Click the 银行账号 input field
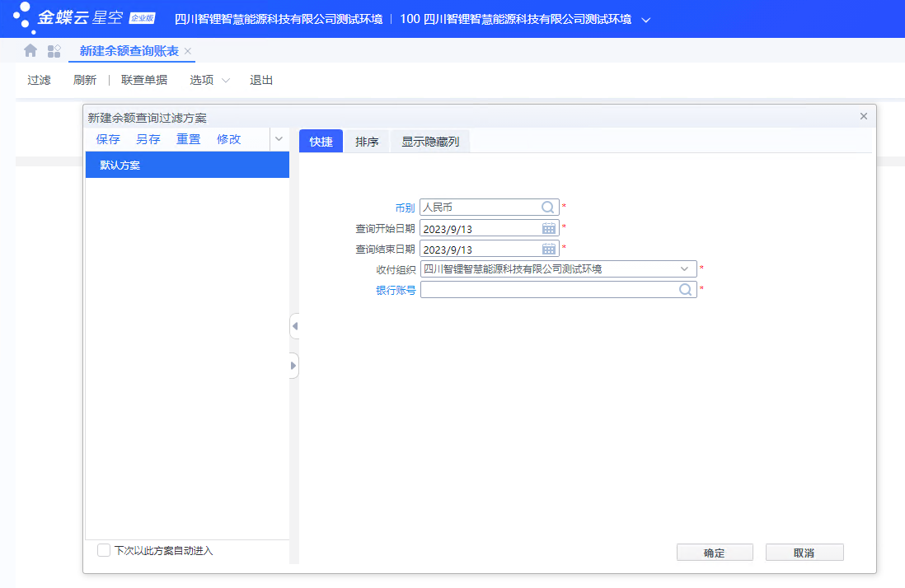 558,289
